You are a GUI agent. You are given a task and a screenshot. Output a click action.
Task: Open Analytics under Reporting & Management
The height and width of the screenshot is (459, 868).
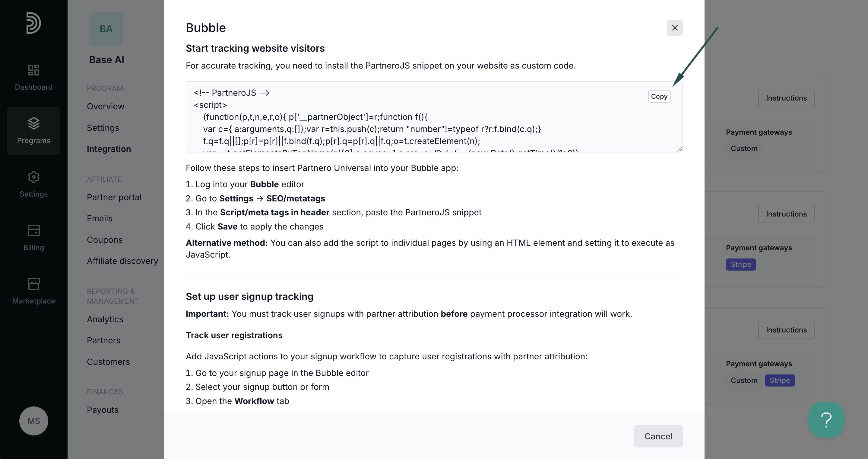coord(105,319)
